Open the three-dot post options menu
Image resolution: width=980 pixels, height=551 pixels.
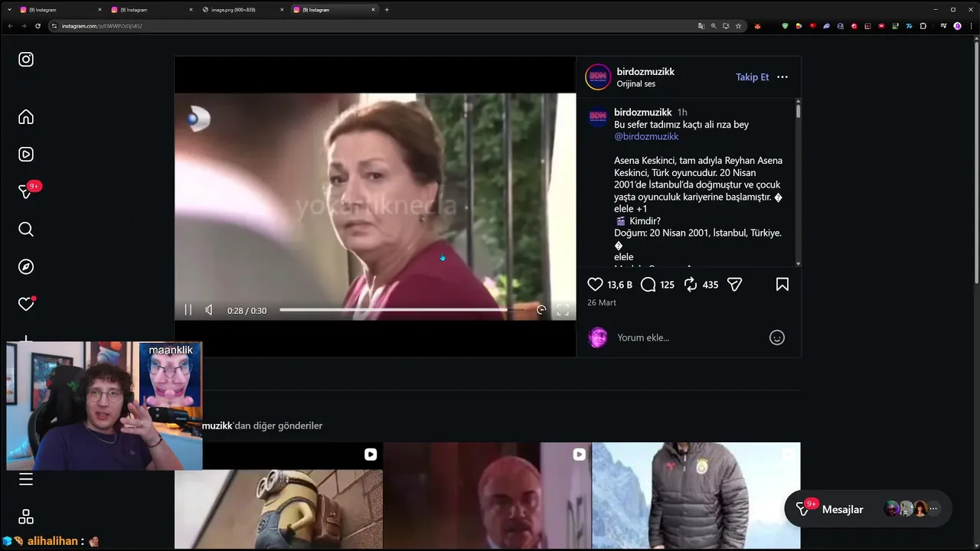[x=782, y=77]
